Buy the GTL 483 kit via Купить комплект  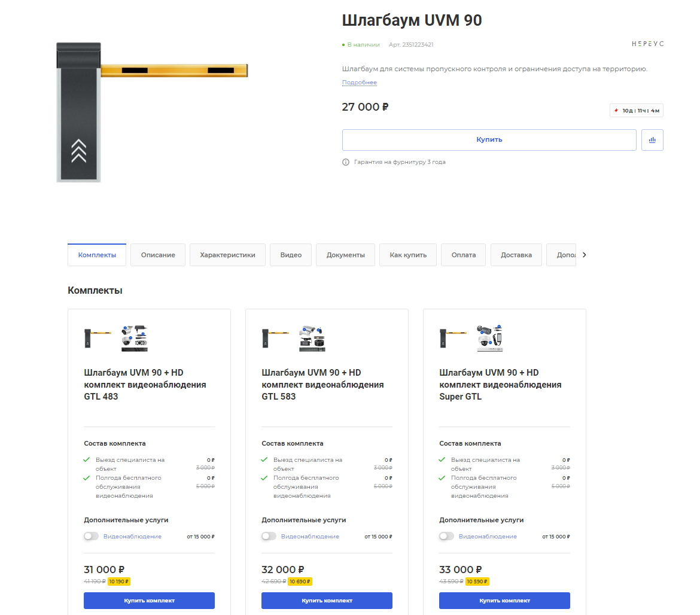[x=149, y=601]
